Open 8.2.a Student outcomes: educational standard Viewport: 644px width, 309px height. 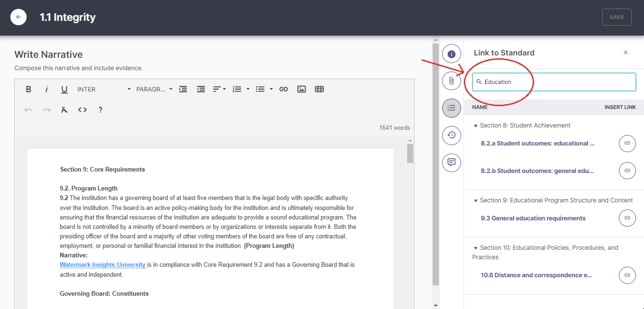tap(537, 143)
